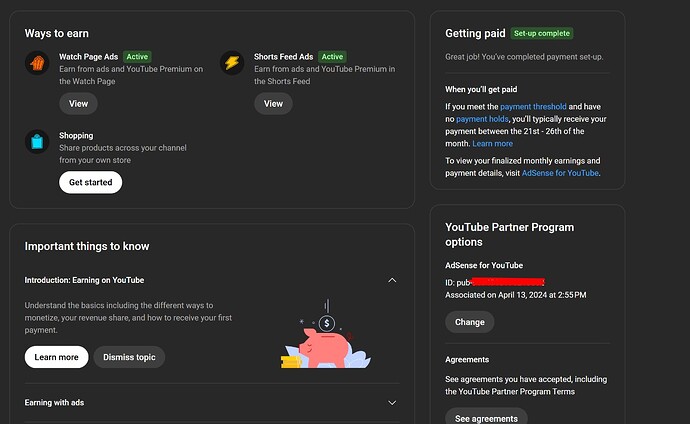690x424 pixels.
Task: Click the Earning with ads heading text
Action: [54, 402]
